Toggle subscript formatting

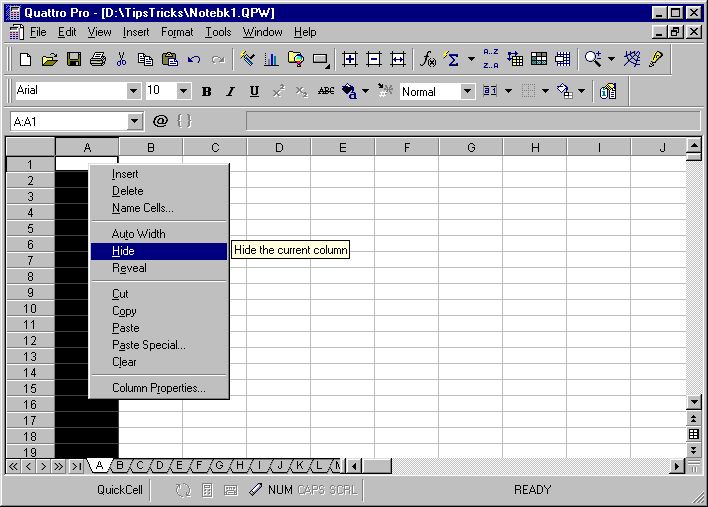[x=302, y=92]
